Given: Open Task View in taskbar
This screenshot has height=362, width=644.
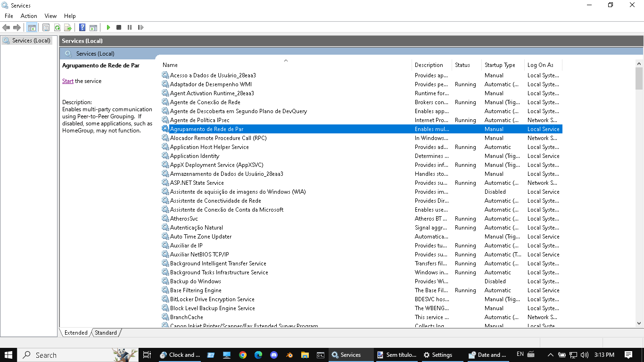Looking at the screenshot, I should click(147, 355).
